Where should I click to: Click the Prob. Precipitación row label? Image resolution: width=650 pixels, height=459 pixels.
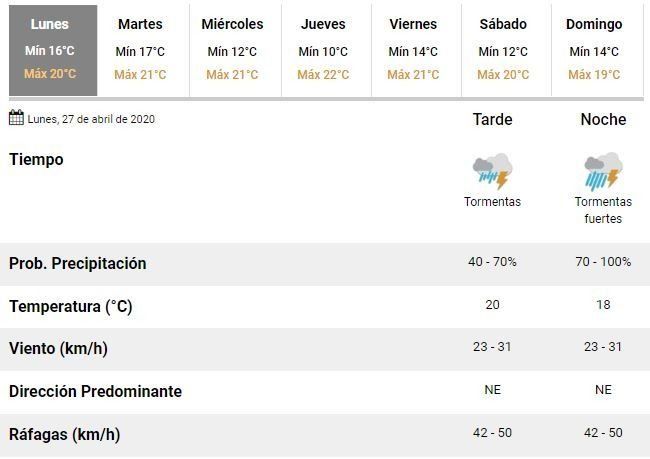coord(78,263)
